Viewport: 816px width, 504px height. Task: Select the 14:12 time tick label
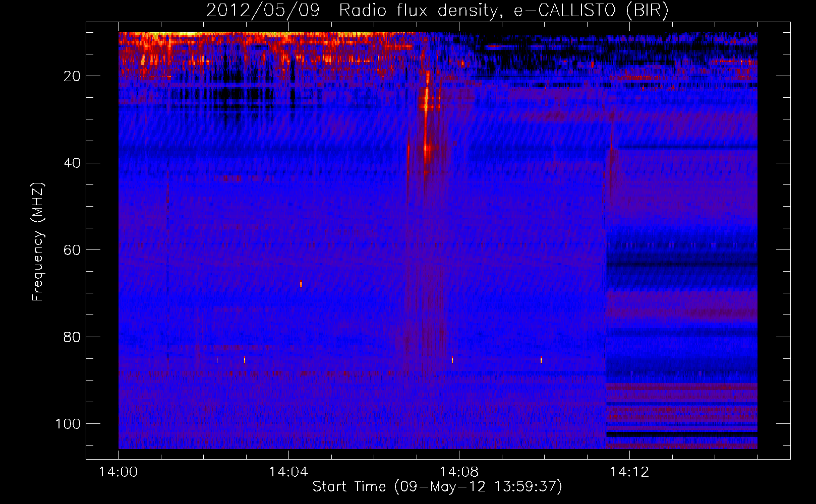coord(629,472)
